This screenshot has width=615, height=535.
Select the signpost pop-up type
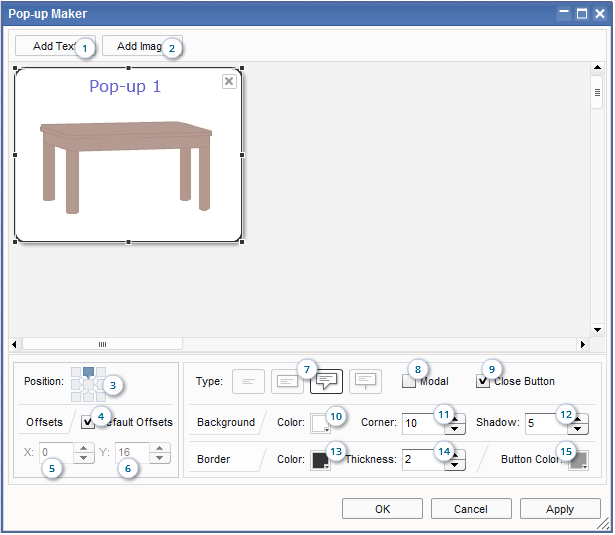coord(365,382)
